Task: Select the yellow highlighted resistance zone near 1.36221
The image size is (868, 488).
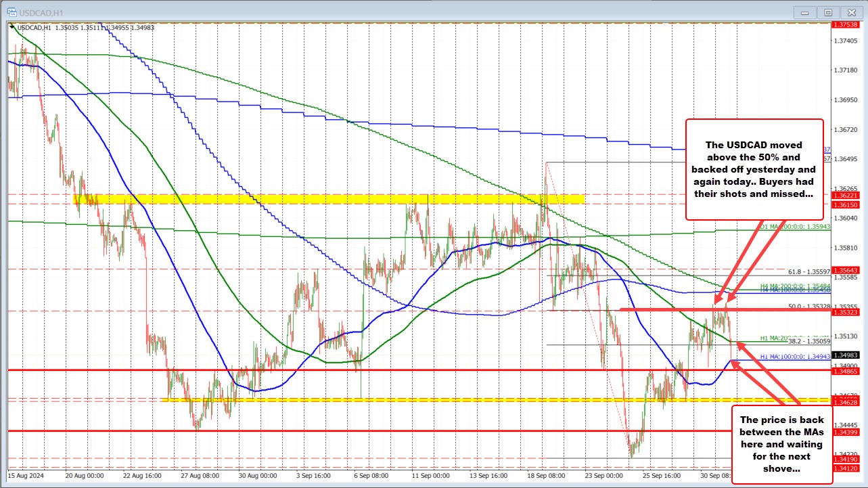Action: tap(338, 199)
